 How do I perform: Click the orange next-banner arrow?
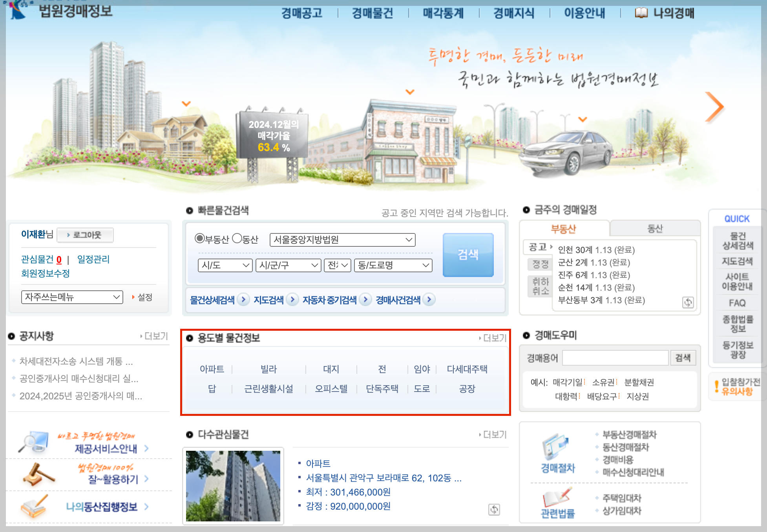click(714, 107)
